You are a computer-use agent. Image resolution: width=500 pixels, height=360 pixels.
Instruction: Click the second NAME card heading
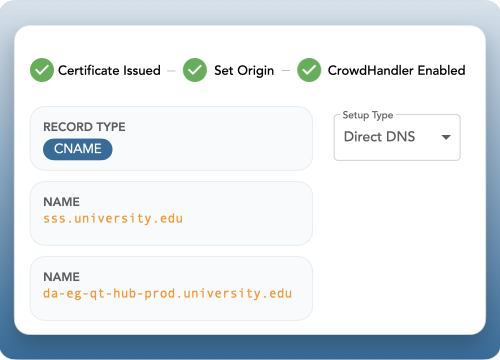62,277
